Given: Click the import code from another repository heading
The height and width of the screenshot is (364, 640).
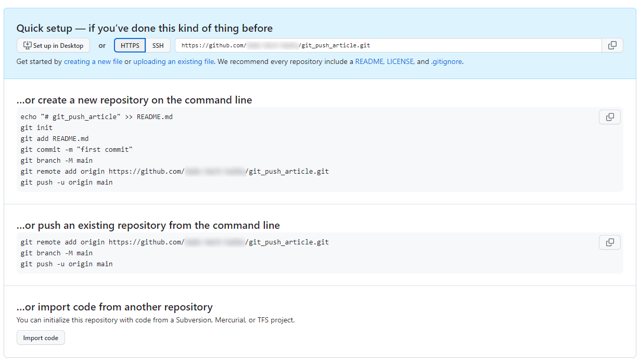Looking at the screenshot, I should pos(114,307).
